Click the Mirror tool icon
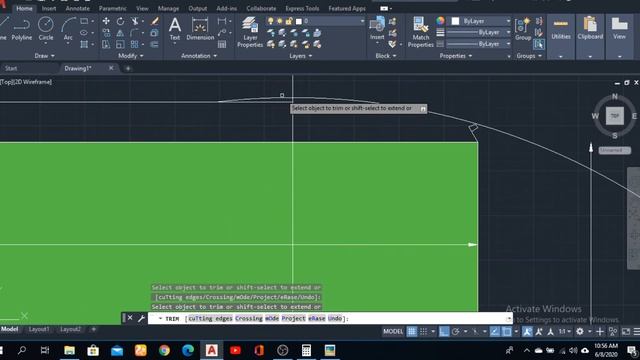This screenshot has width=640, height=360. [x=120, y=33]
